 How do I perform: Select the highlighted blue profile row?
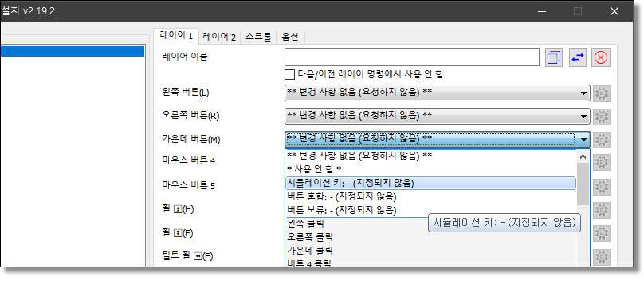pyautogui.click(x=72, y=51)
